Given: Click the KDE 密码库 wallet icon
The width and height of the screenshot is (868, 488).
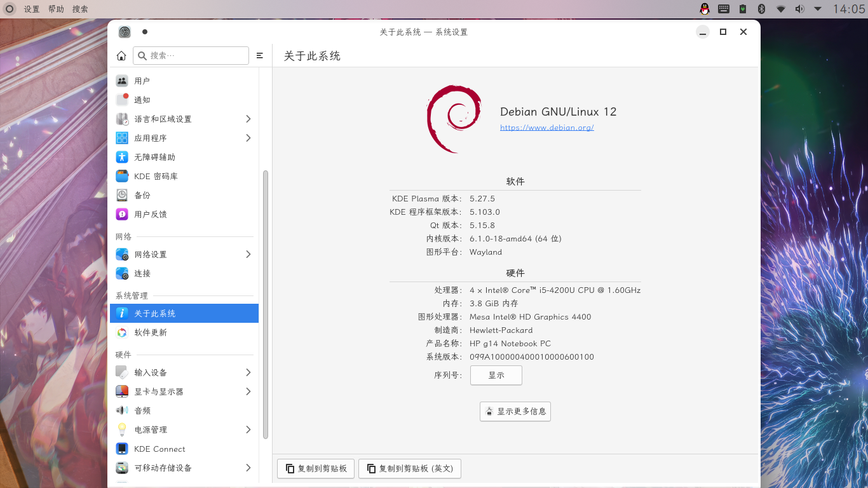Looking at the screenshot, I should (x=122, y=176).
